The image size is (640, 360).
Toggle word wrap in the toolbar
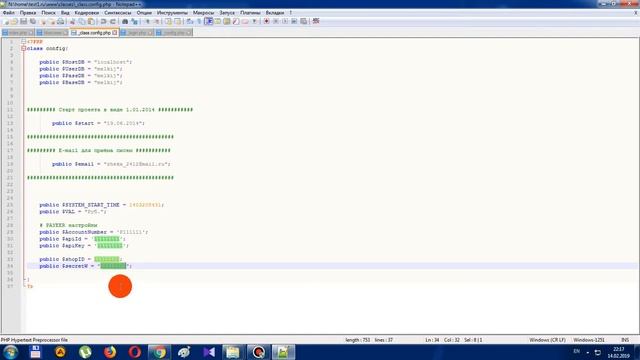pyautogui.click(x=190, y=21)
